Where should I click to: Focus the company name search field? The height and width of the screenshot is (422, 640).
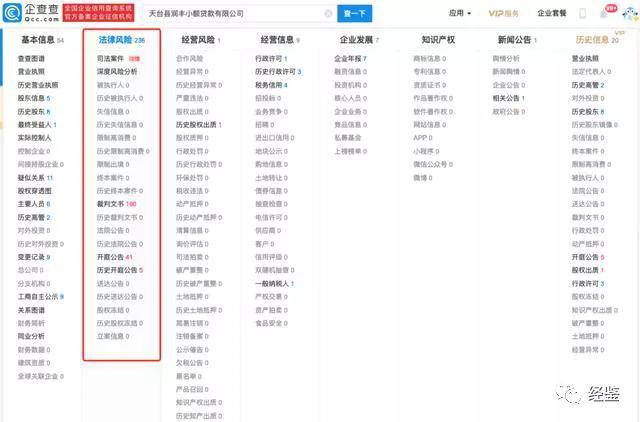pyautogui.click(x=239, y=13)
